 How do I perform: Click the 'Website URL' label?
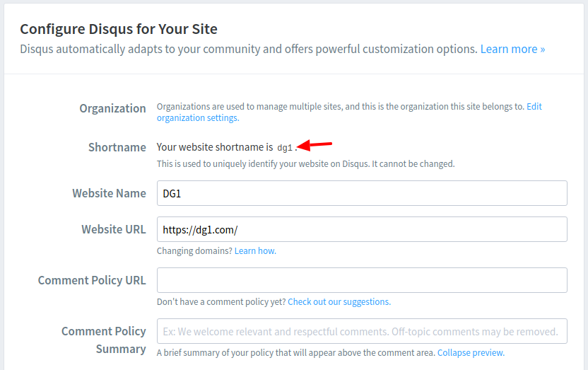[x=114, y=229]
